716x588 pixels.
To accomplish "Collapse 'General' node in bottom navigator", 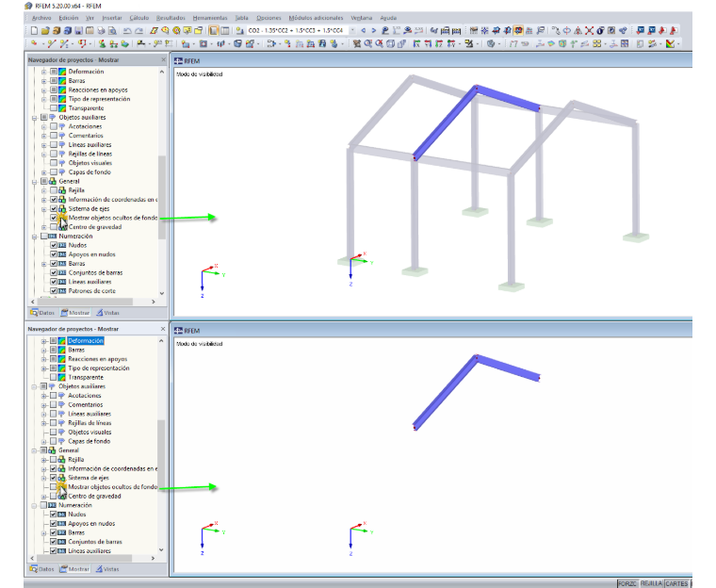I will point(34,450).
